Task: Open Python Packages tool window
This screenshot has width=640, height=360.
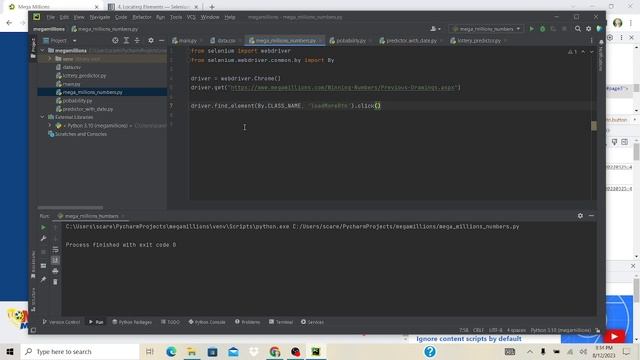Action: [x=132, y=322]
